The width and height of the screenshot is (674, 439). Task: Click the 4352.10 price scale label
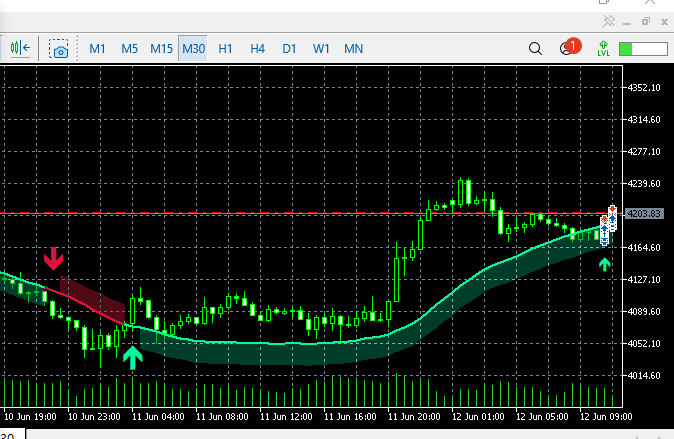pos(644,88)
